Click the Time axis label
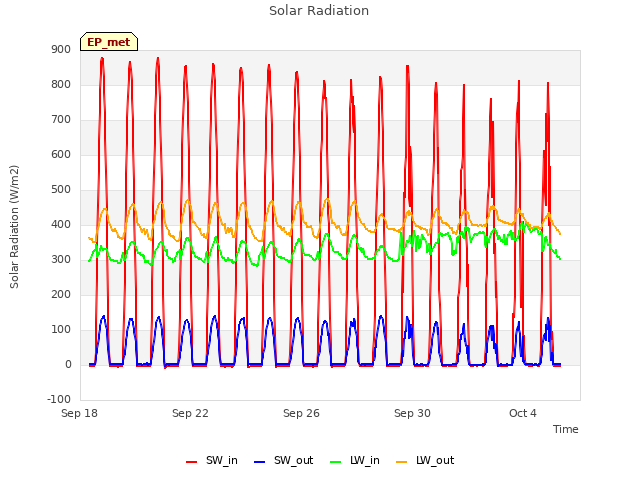Viewport: 640px width, 480px height. pyautogui.click(x=566, y=429)
